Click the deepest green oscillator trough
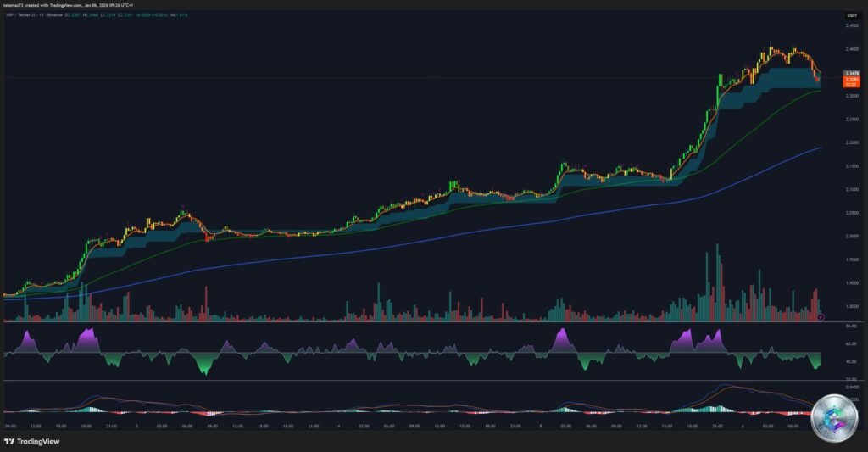The height and width of the screenshot is (452, 868). [206, 370]
